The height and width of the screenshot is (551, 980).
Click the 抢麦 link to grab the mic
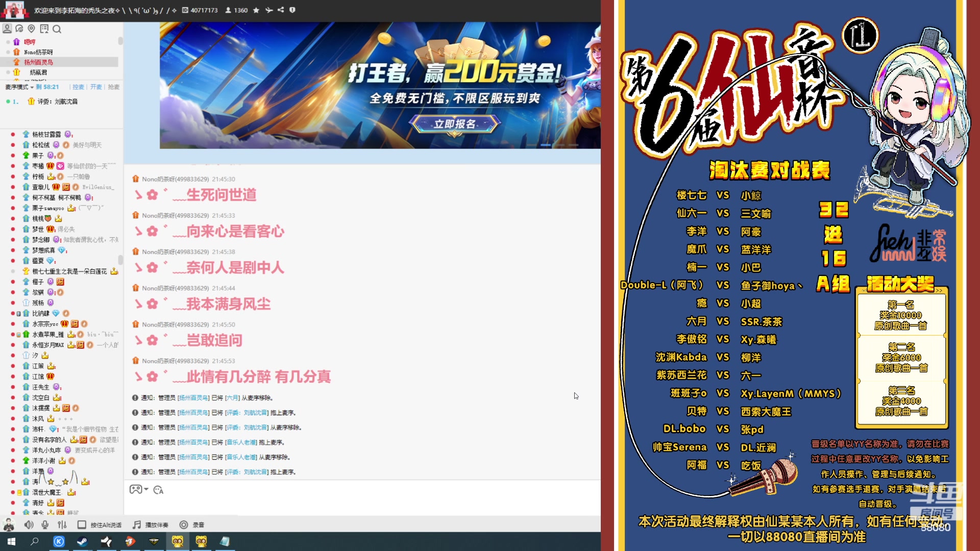tap(113, 87)
